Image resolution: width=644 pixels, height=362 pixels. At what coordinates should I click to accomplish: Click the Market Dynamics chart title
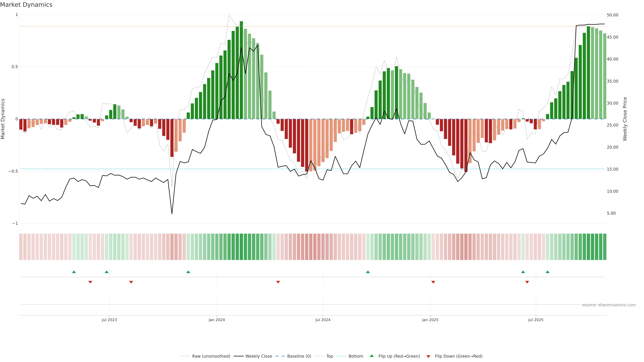(x=26, y=5)
